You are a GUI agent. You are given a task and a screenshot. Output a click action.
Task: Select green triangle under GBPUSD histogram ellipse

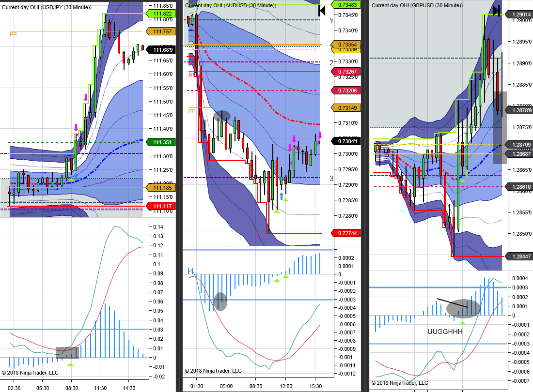click(x=463, y=322)
